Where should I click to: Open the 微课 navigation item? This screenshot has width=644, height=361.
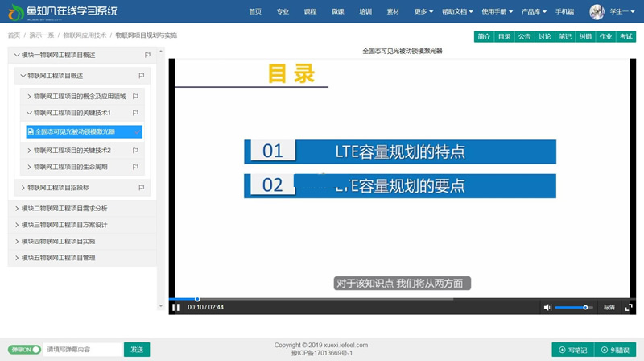337,11
